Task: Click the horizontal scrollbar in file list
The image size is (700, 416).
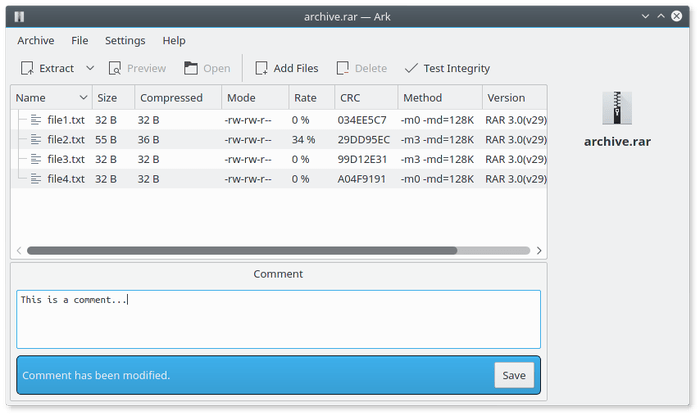Action: (242, 251)
